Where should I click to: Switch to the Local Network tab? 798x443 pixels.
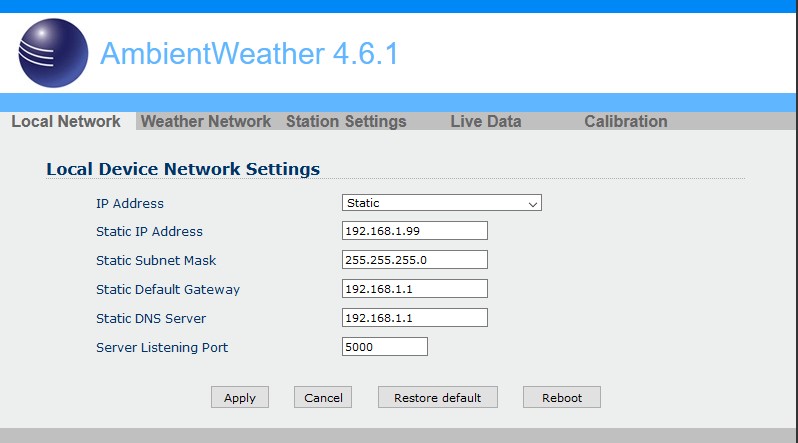[x=66, y=121]
